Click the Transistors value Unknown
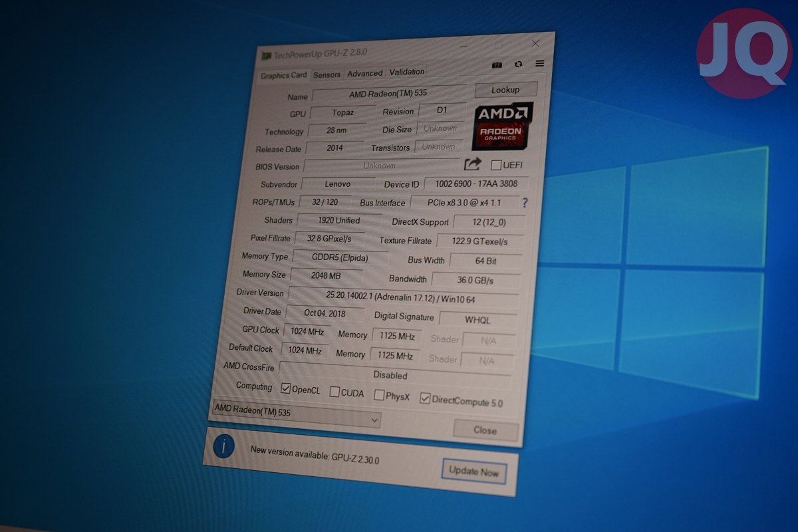 (x=438, y=146)
